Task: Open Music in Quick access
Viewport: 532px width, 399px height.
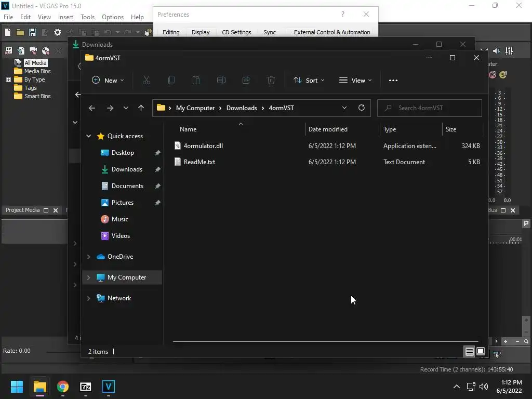Action: pos(120,219)
